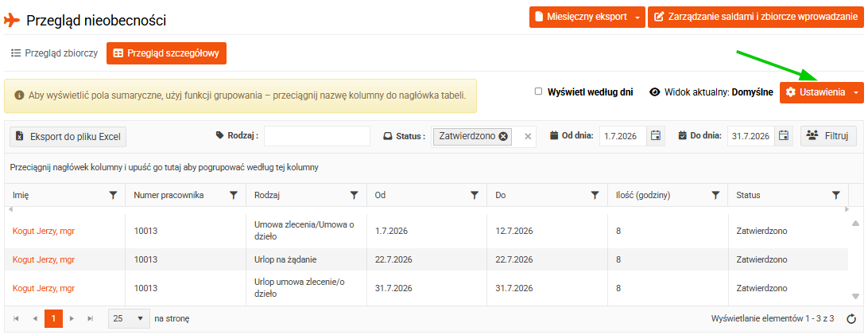This screenshot has height=335, width=868.
Task: Refresh the table with reload icon
Action: pyautogui.click(x=851, y=319)
